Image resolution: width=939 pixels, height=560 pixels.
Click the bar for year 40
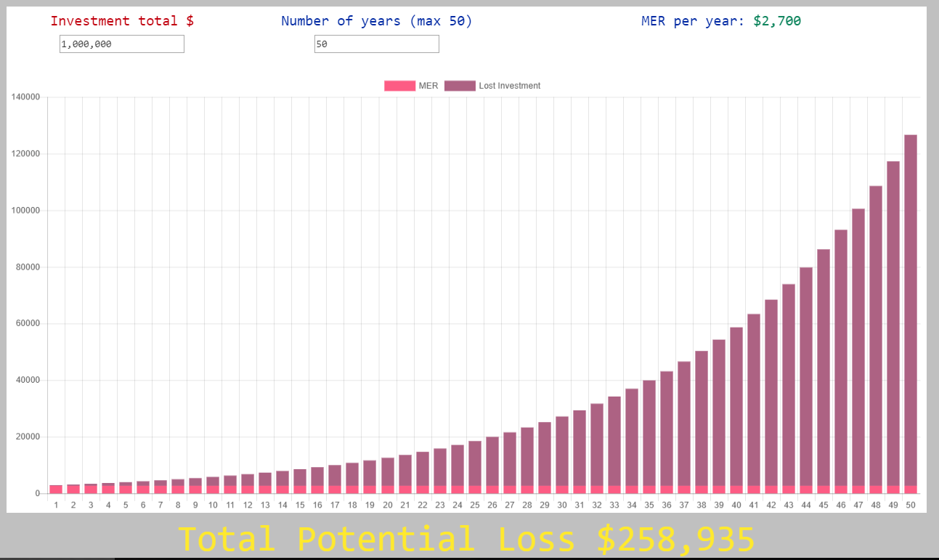736,410
